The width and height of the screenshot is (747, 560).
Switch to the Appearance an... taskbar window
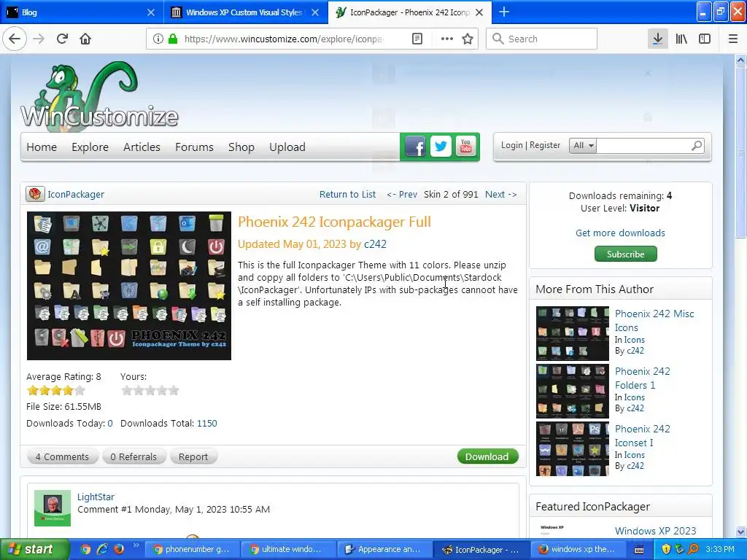[x=384, y=549]
